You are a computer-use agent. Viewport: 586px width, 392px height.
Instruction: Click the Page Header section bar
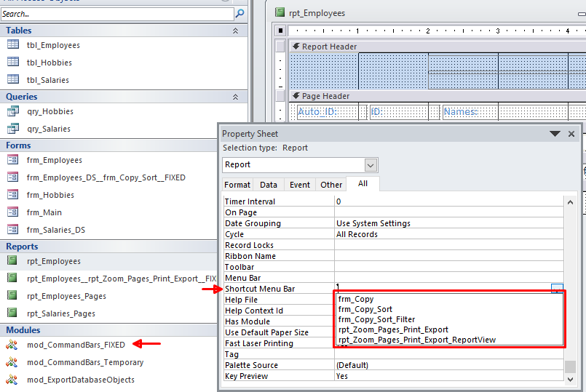437,96
